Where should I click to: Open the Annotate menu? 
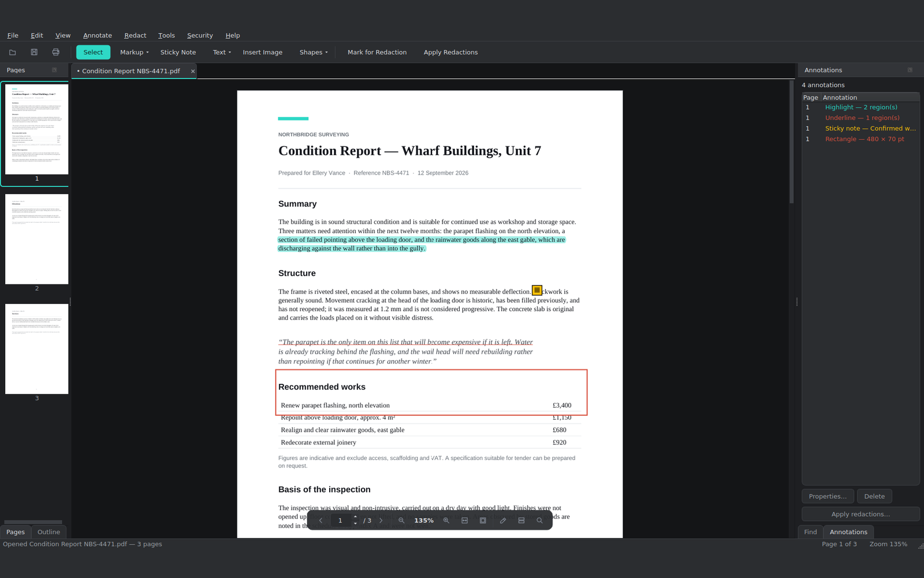pos(98,35)
